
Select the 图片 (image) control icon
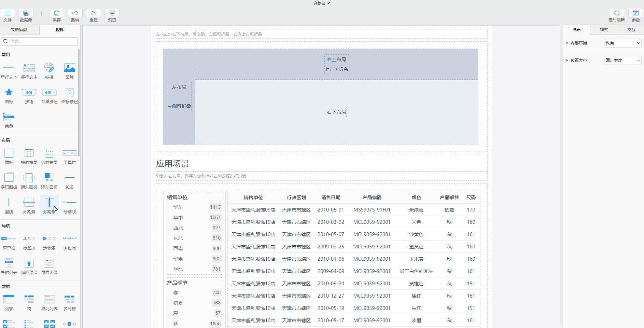[69, 67]
